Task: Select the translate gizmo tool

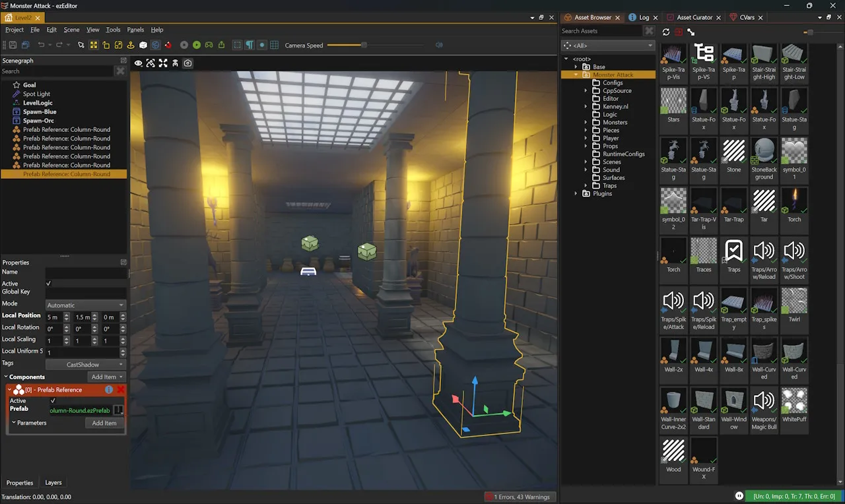Action: pyautogui.click(x=93, y=44)
